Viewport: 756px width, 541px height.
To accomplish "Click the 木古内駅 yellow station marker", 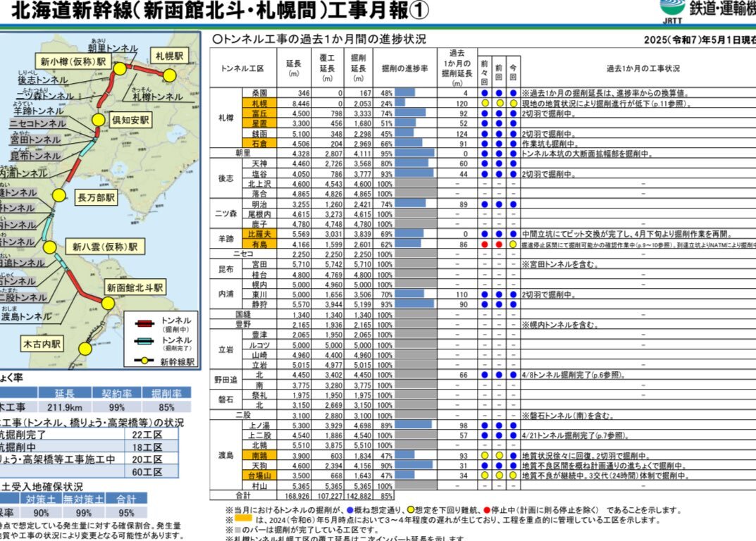I will click(85, 349).
